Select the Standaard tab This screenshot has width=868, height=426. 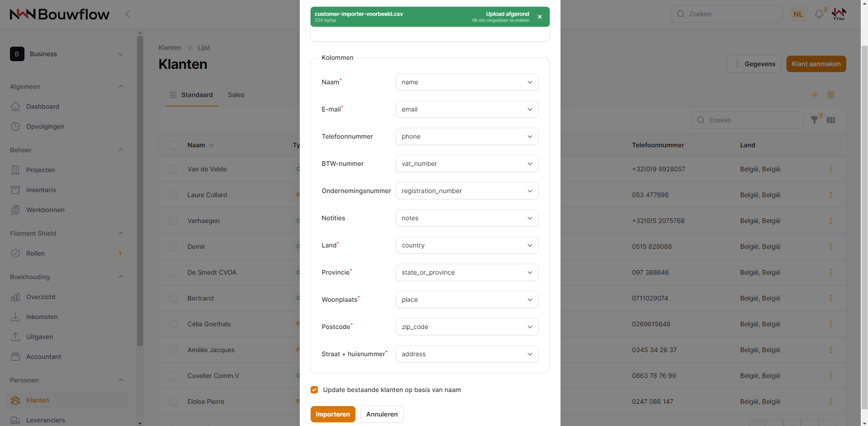[192, 95]
